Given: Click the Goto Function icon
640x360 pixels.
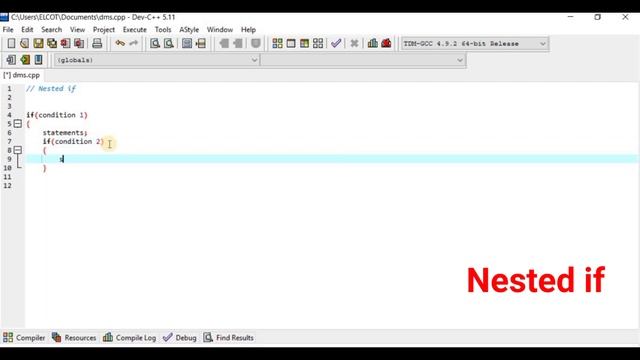Looking at the screenshot, I should [187, 43].
